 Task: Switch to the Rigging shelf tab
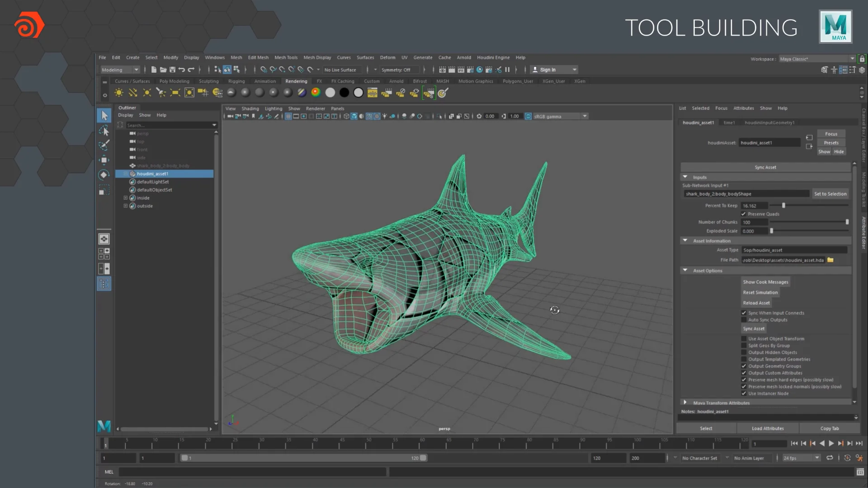236,81
